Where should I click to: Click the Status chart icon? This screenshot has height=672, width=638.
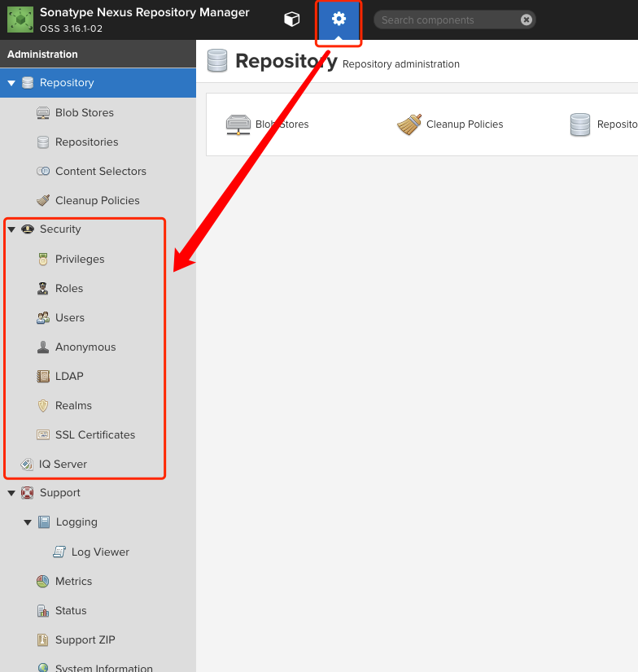click(43, 610)
